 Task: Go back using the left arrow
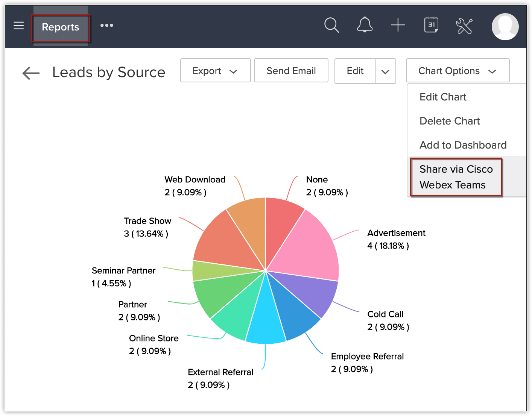(x=31, y=73)
